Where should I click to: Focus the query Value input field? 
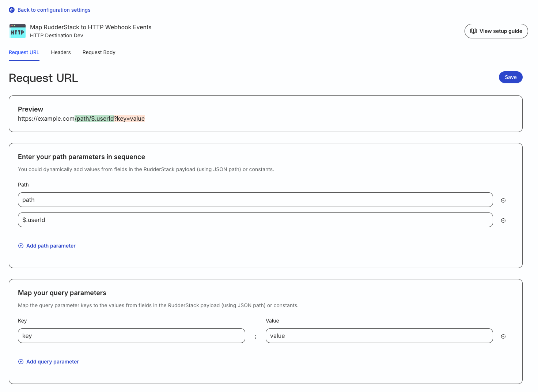tap(379, 336)
